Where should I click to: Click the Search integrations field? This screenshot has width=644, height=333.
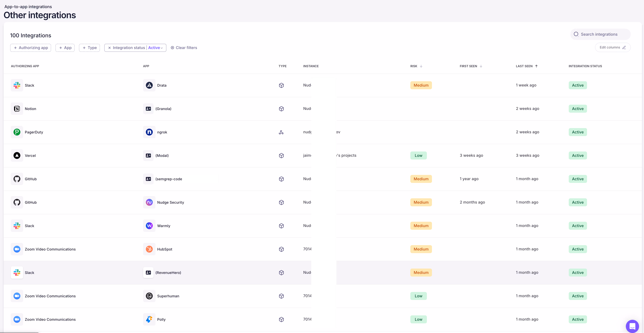click(600, 34)
